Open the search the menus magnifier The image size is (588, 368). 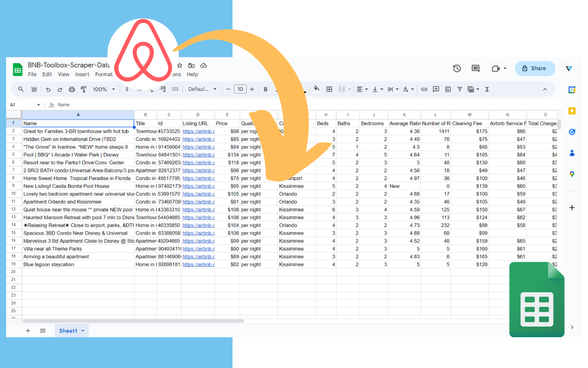[21, 89]
